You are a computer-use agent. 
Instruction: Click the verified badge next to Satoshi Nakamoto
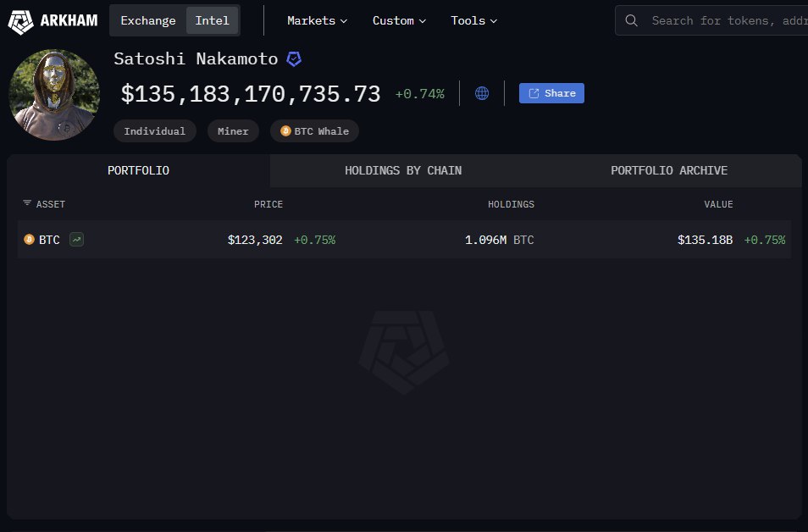coord(294,58)
